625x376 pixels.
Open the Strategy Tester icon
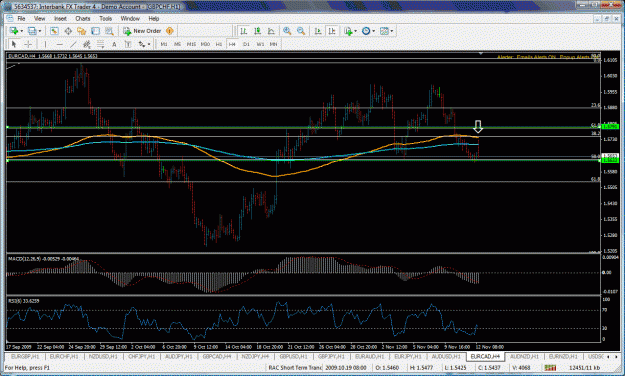[109, 31]
